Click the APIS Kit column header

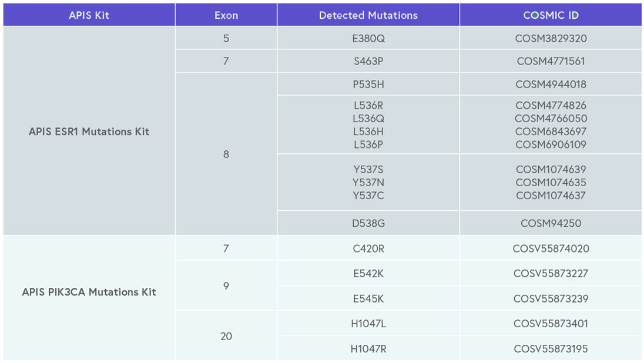(x=89, y=15)
